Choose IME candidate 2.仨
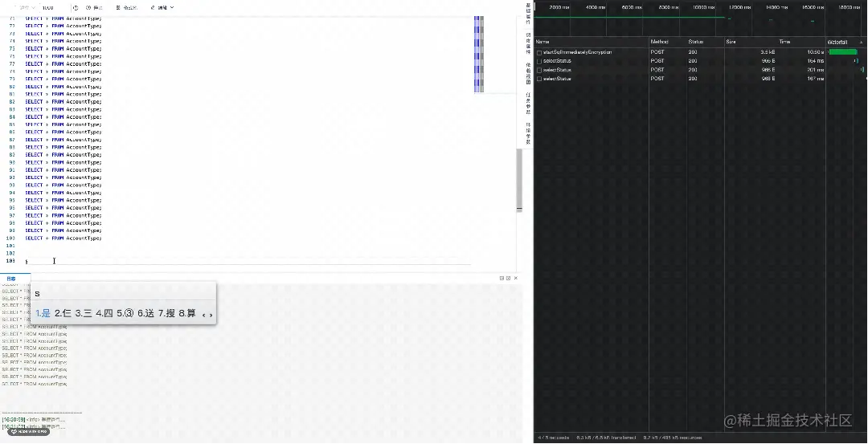 click(x=63, y=313)
